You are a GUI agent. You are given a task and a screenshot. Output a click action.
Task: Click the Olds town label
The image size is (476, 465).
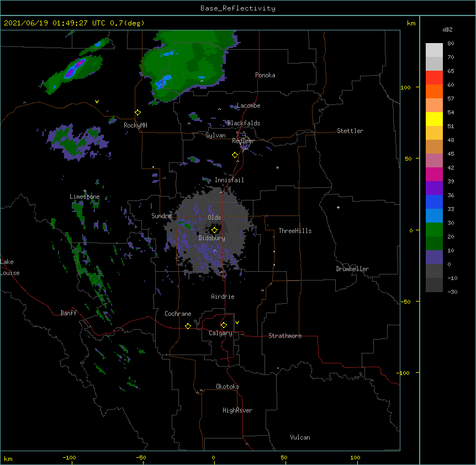tap(214, 218)
